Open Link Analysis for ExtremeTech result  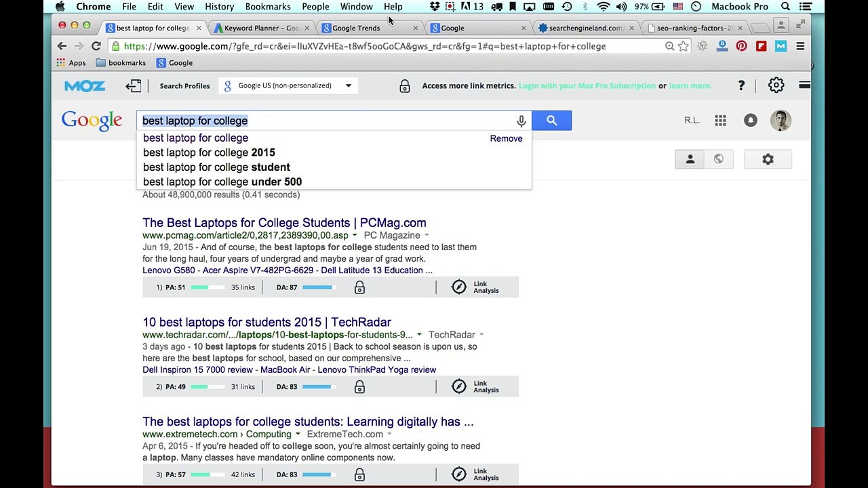475,474
